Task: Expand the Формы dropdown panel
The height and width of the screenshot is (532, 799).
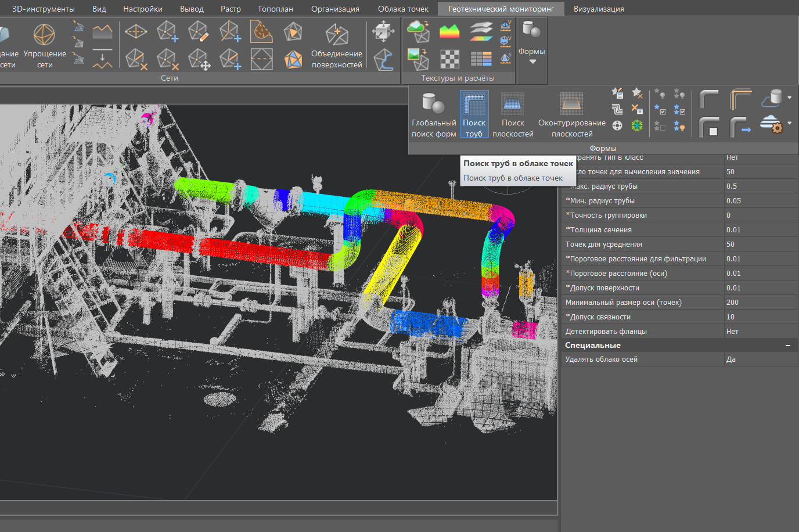Action: coord(532,62)
